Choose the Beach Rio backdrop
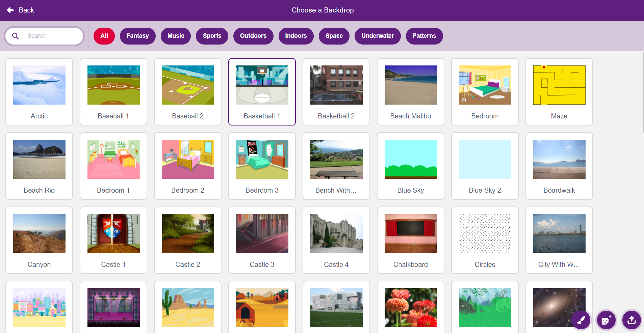Image resolution: width=644 pixels, height=333 pixels. click(x=39, y=166)
